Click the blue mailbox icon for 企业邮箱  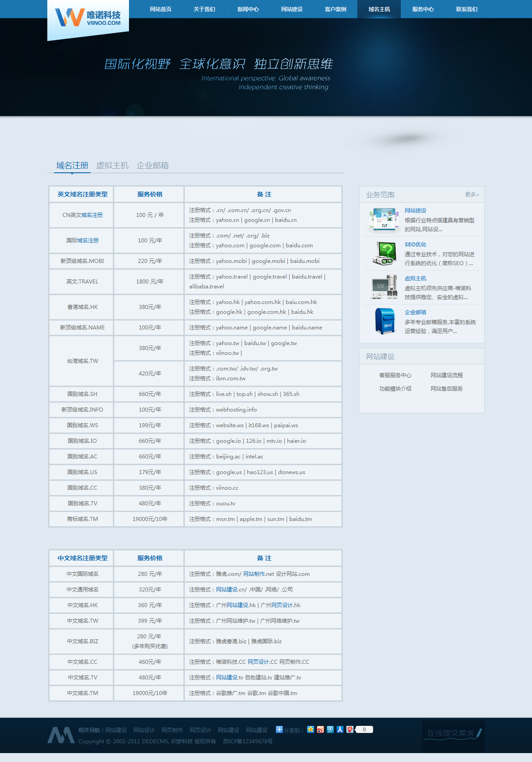tap(385, 321)
